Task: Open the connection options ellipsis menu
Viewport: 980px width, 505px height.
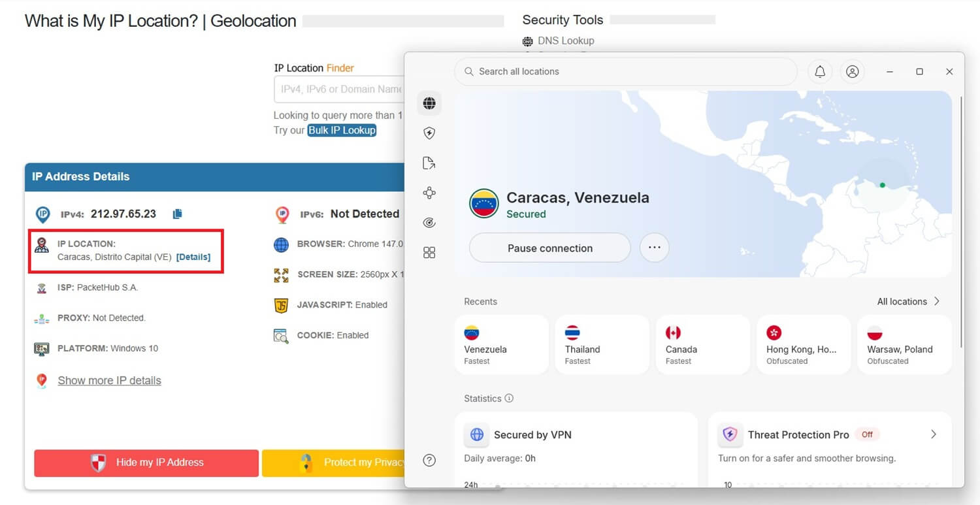Action: pyautogui.click(x=655, y=247)
